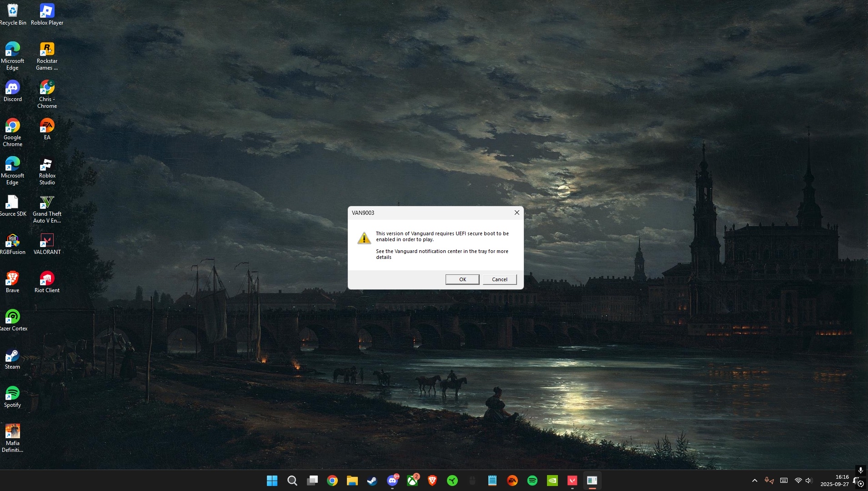Viewport: 868px width, 491px height.
Task: Select the VALORANT desktop shortcut
Action: [x=47, y=244]
